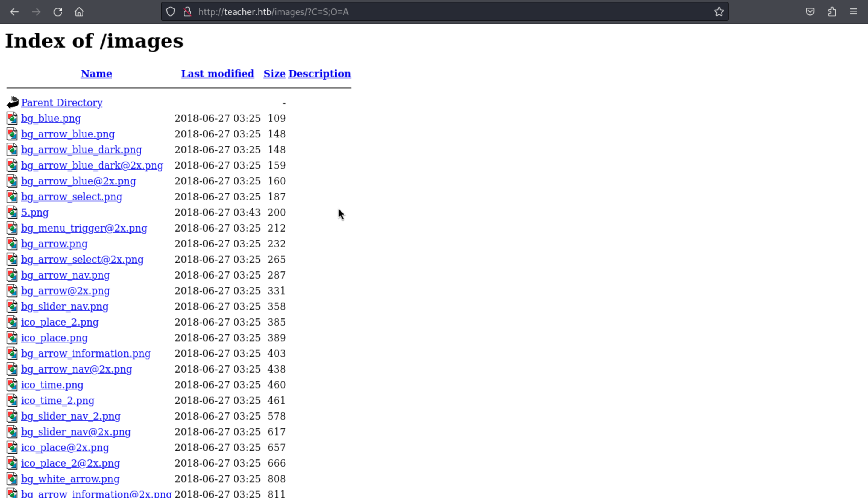
Task: Click the insecure connection lock icon
Action: (x=187, y=12)
